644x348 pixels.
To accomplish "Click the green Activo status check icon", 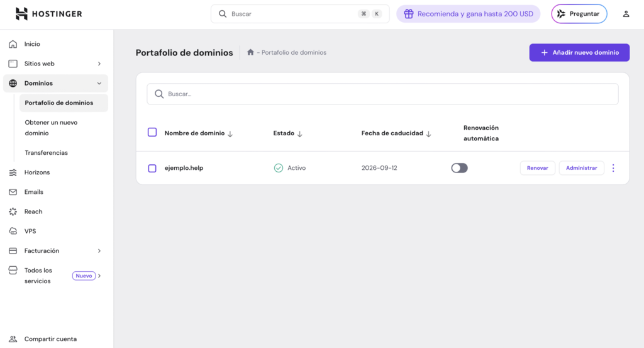I will pyautogui.click(x=279, y=168).
